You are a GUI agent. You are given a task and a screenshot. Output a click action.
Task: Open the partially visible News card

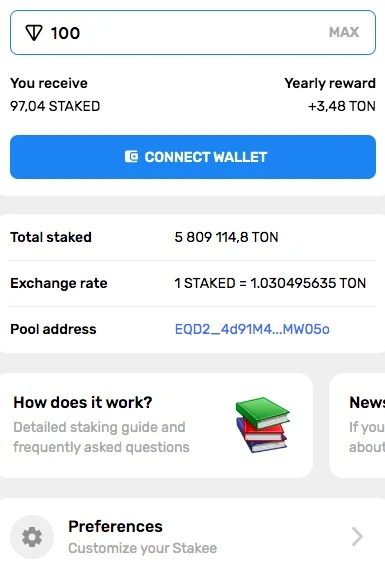pos(357,425)
